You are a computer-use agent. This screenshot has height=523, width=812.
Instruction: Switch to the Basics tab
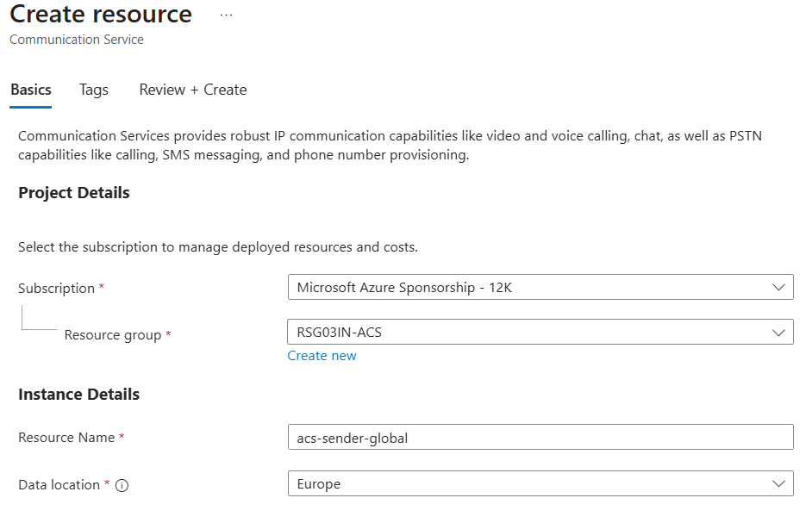coord(30,90)
